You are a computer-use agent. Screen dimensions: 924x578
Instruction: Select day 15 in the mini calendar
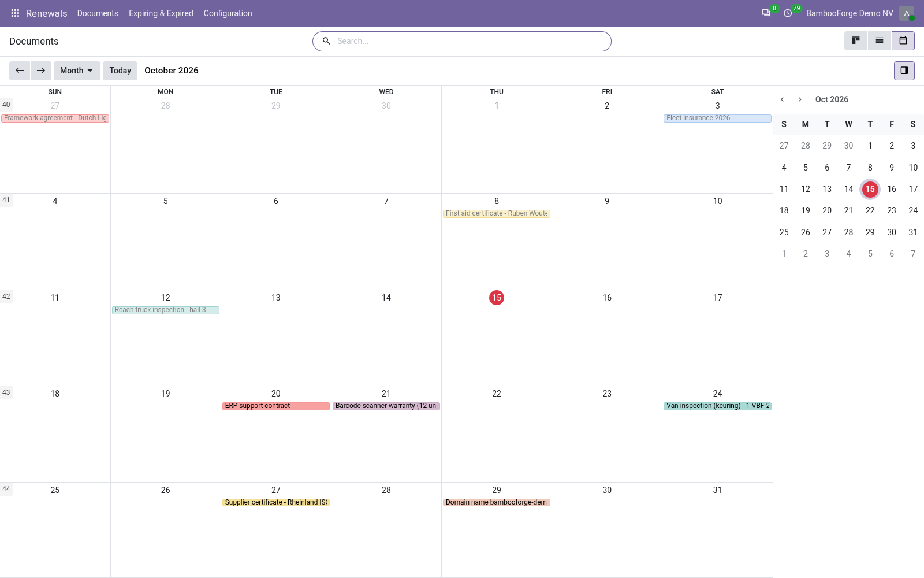870,189
